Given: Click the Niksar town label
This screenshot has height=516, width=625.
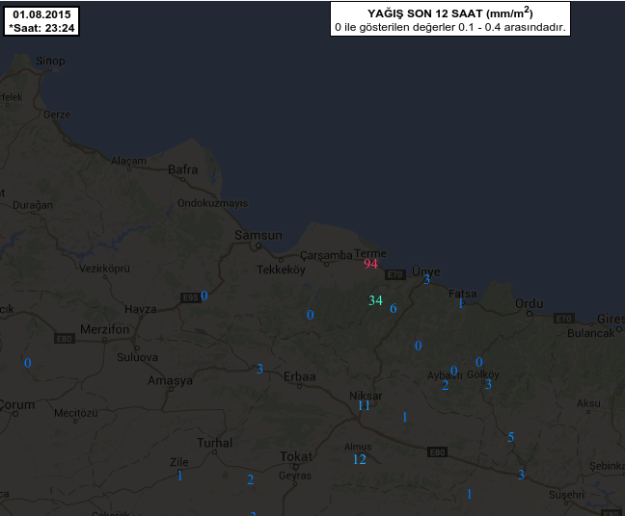Looking at the screenshot, I should coord(366,396).
